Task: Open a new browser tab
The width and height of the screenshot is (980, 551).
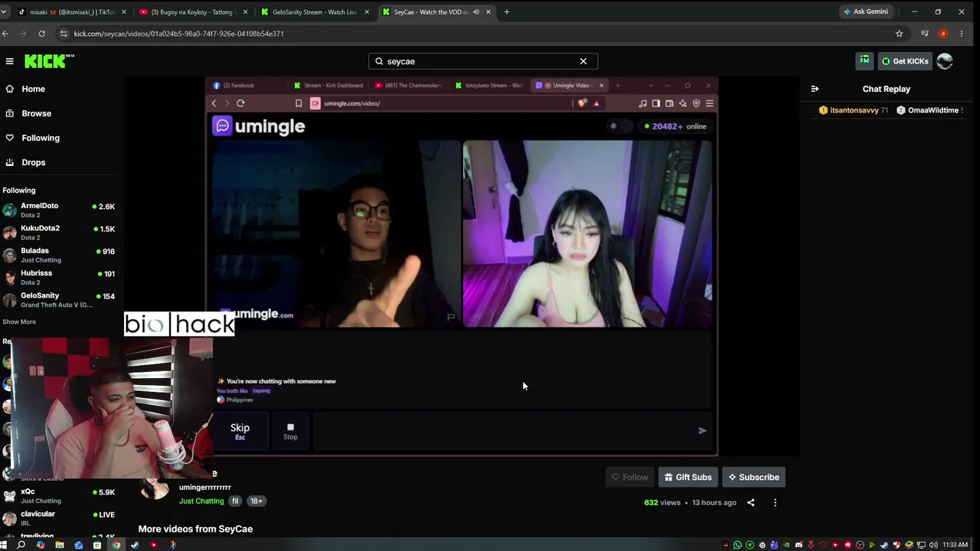Action: (x=506, y=12)
